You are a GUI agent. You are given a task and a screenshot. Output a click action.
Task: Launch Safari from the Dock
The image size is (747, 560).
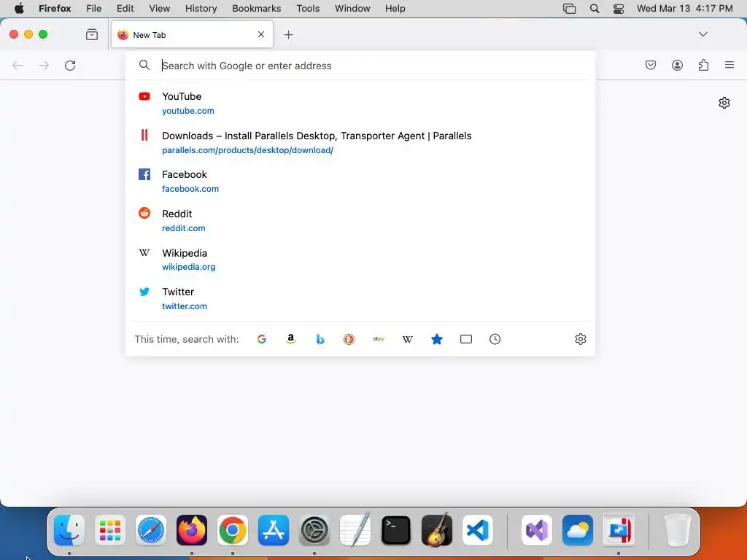(x=151, y=530)
